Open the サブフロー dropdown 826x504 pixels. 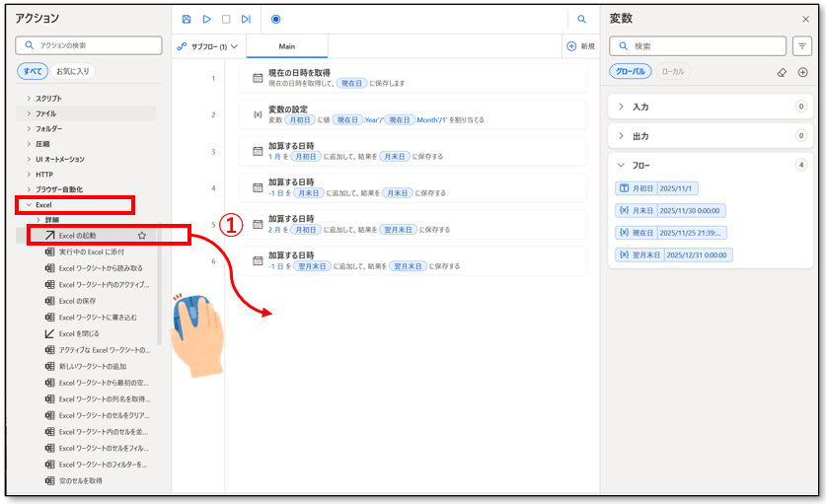tap(206, 46)
